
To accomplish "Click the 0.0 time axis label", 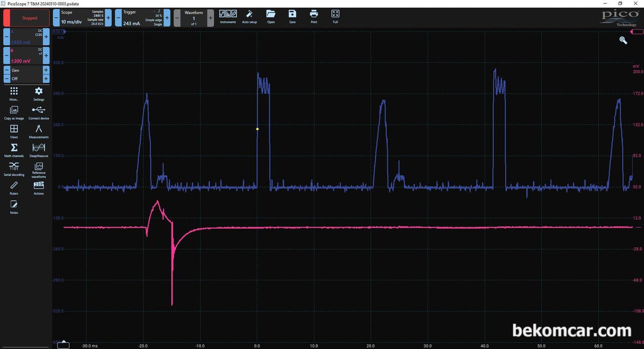I will click(257, 346).
